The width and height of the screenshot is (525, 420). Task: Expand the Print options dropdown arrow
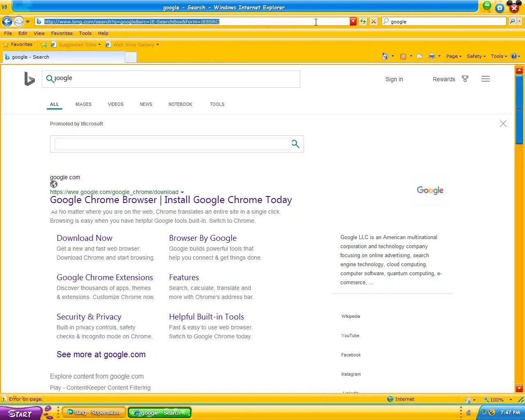[x=439, y=56]
